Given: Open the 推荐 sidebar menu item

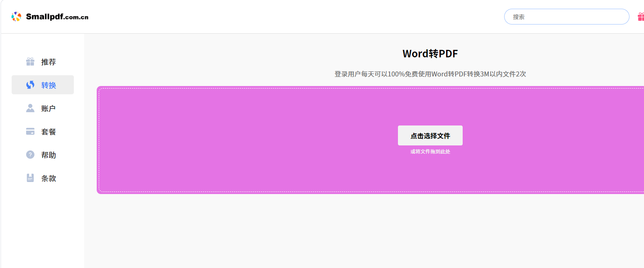Looking at the screenshot, I should pos(49,62).
